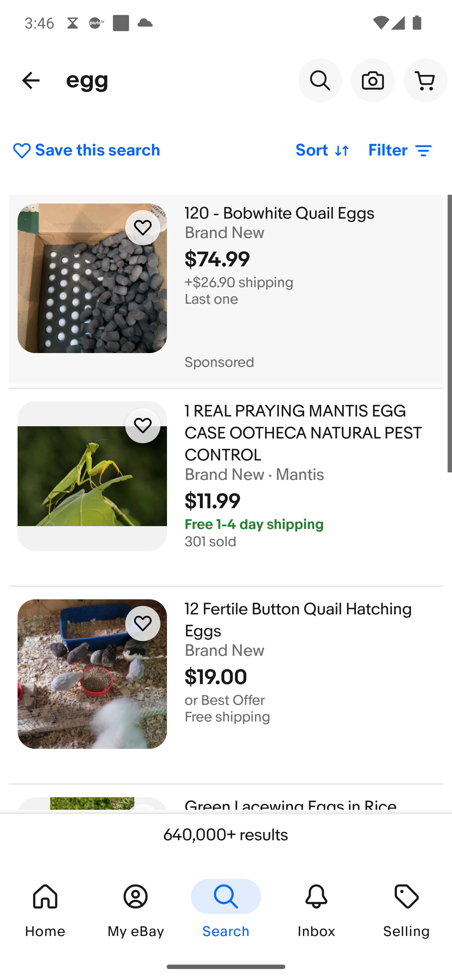Open the Inbox notifications tab
This screenshot has width=452, height=980.
tap(316, 910)
